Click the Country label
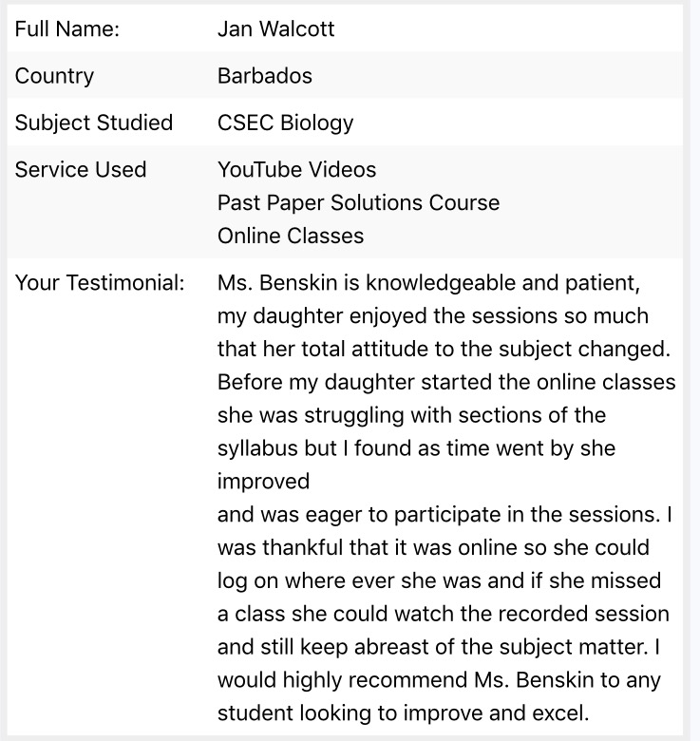This screenshot has height=741, width=700. click(54, 77)
